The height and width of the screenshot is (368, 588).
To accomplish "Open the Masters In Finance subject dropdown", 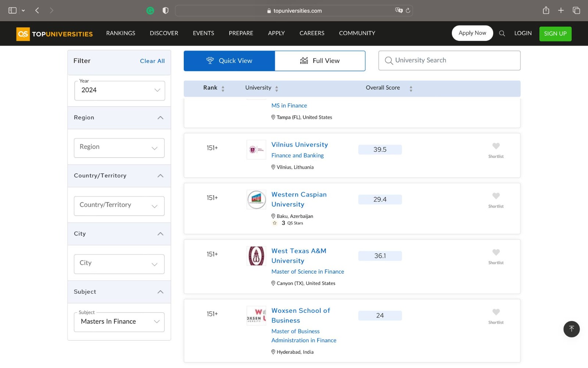I will 119,322.
